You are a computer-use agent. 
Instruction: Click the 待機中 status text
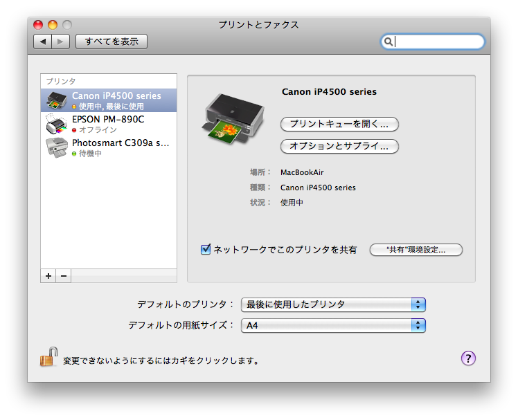[x=90, y=154]
